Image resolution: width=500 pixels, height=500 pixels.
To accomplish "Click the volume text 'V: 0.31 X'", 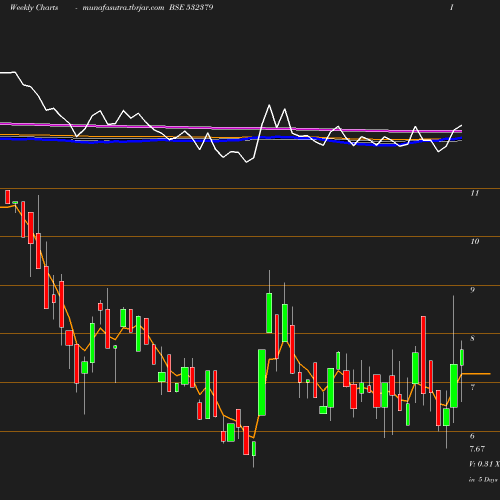I will [484, 464].
